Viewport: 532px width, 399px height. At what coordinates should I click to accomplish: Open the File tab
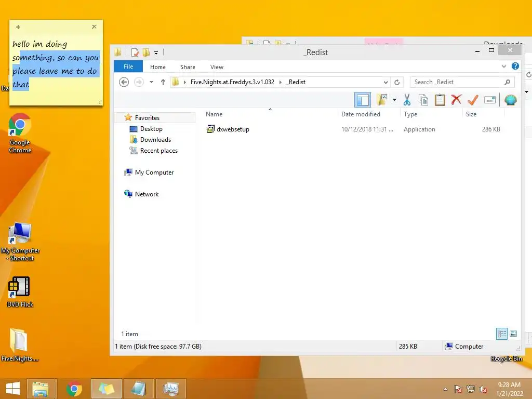pos(128,66)
